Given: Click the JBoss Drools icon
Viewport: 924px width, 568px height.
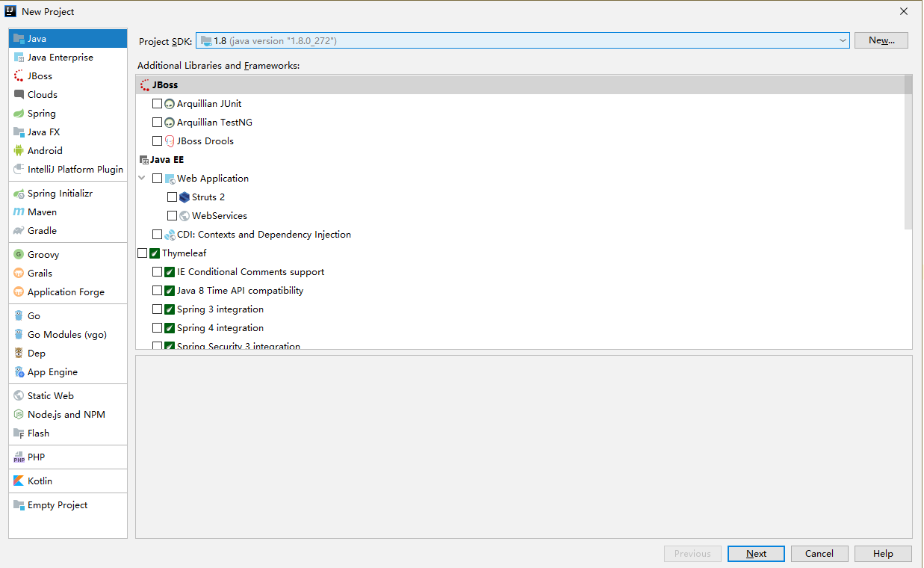Looking at the screenshot, I should (170, 141).
